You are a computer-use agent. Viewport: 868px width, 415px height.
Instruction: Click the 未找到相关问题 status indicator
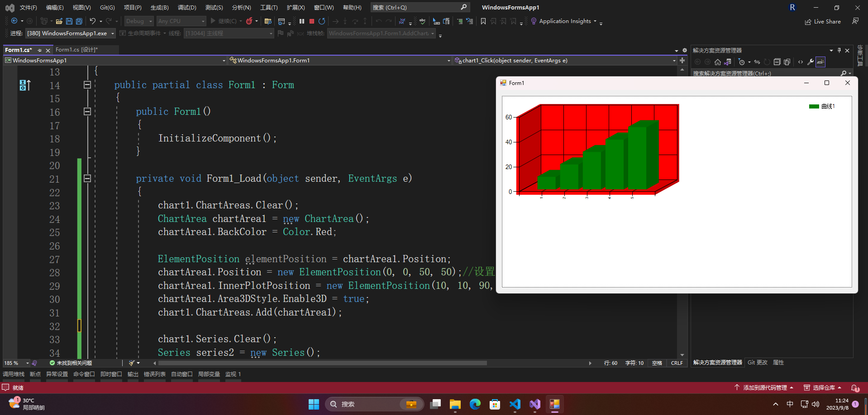71,363
